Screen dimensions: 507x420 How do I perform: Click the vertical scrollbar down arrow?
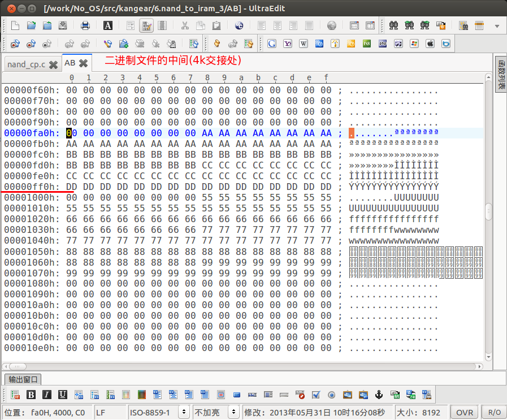(x=488, y=357)
